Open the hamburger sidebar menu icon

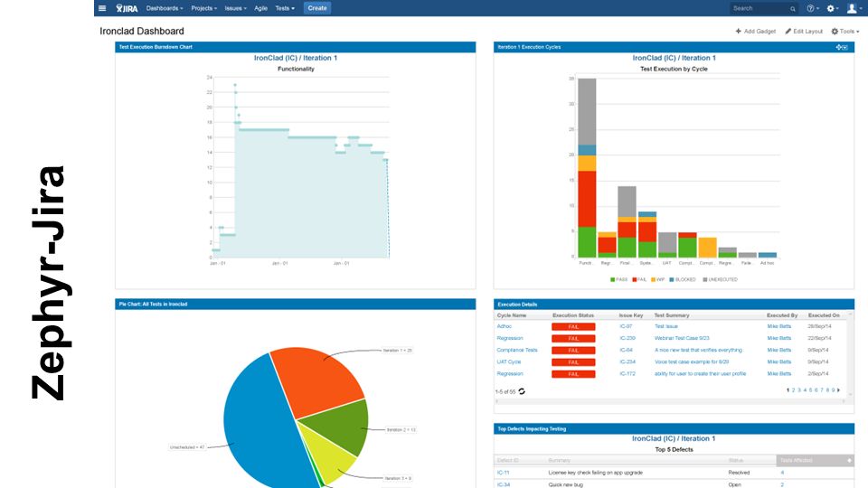102,8
